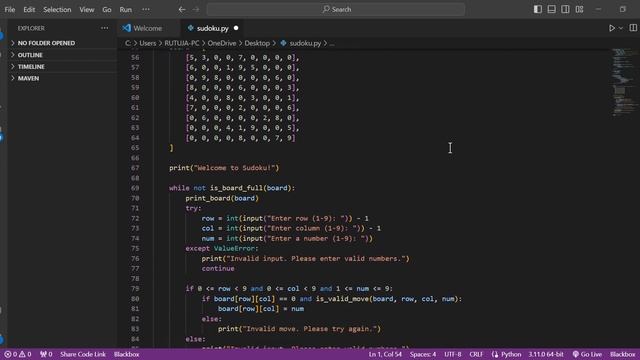Image resolution: width=640 pixels, height=360 pixels.
Task: Click the unsaved dot on sudoku.py tab
Action: pos(236,28)
